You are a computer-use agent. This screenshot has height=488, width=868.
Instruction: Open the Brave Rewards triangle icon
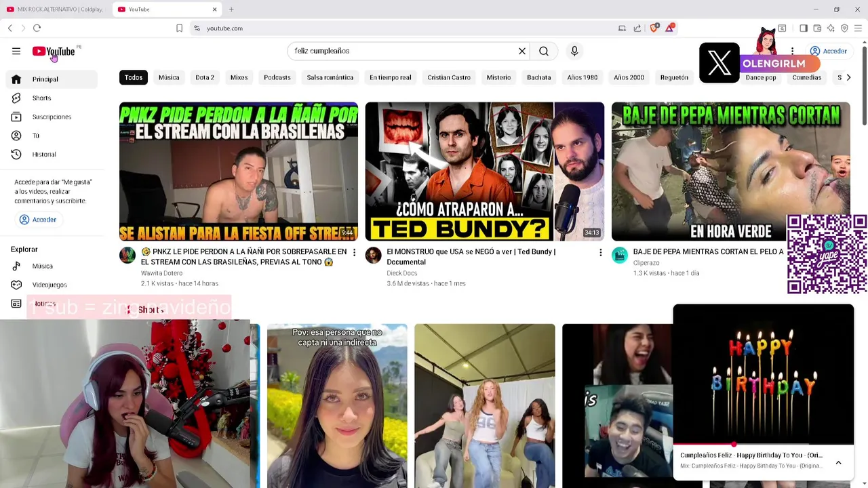coord(670,28)
